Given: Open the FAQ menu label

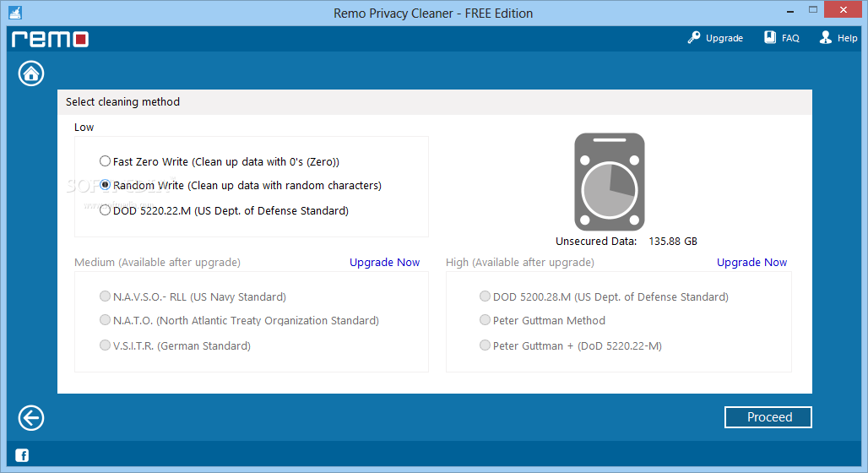Looking at the screenshot, I should tap(790, 38).
